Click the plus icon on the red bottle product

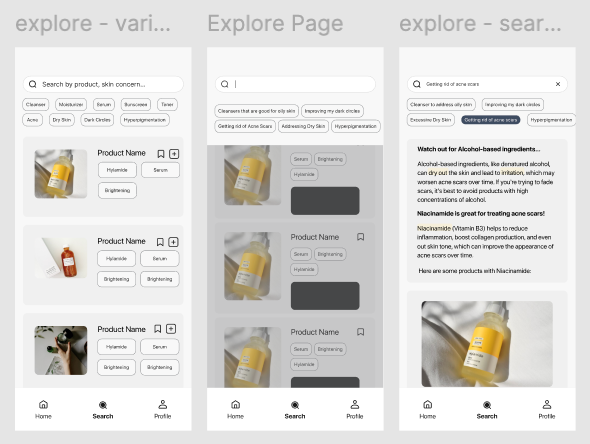[173, 242]
